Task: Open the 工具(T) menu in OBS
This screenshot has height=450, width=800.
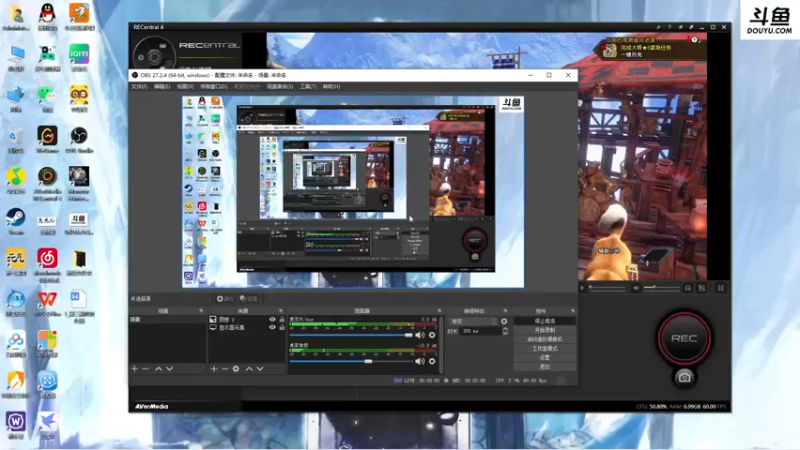Action: [x=308, y=87]
